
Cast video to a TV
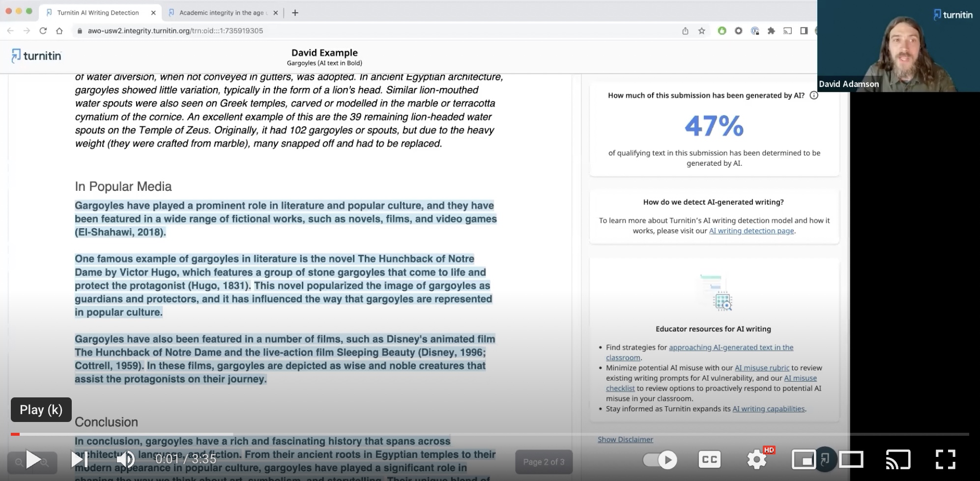click(898, 460)
